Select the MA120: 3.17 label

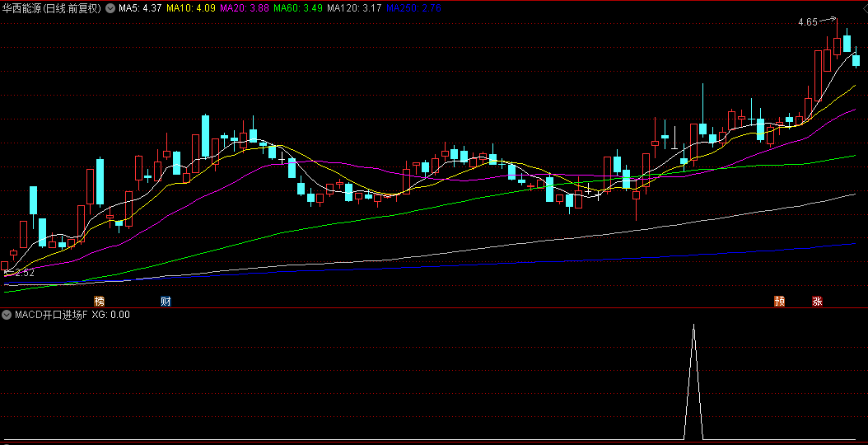point(354,8)
